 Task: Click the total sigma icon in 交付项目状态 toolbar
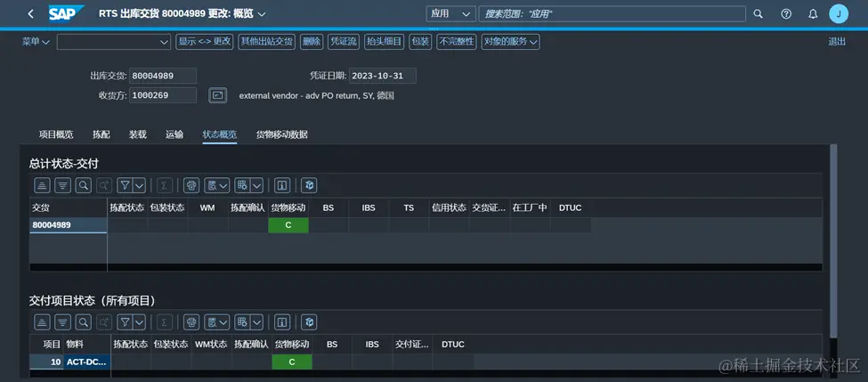(165, 321)
